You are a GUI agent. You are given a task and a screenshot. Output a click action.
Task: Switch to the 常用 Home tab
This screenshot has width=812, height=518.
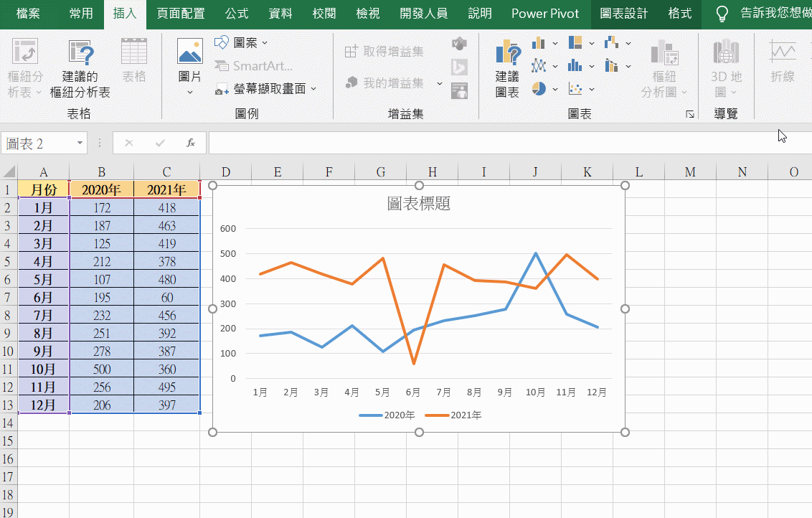(x=81, y=14)
